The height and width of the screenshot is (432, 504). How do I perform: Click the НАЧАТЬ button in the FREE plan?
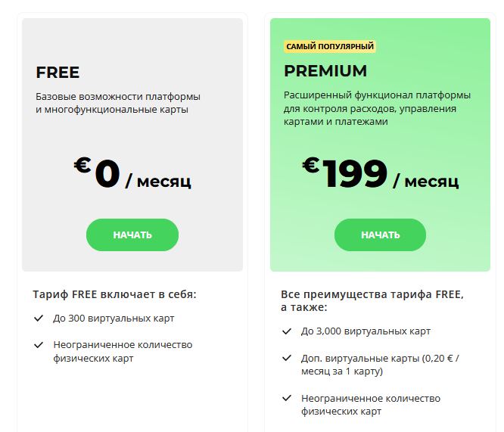132,235
